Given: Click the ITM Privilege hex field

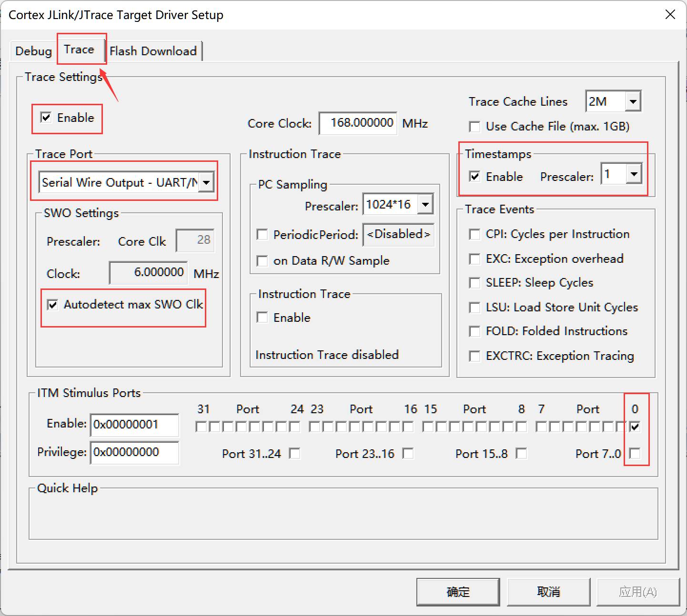Looking at the screenshot, I should tap(135, 452).
